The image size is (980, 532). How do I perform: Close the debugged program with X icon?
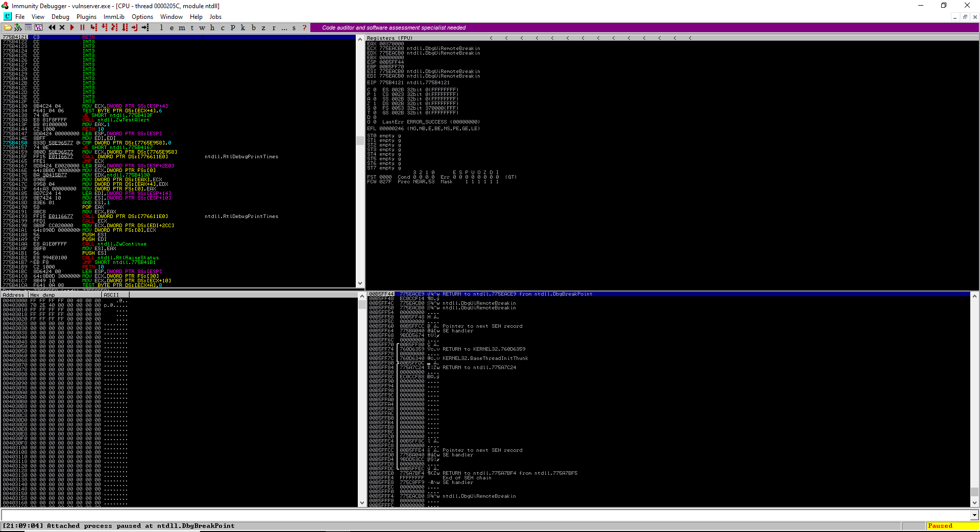click(x=62, y=28)
